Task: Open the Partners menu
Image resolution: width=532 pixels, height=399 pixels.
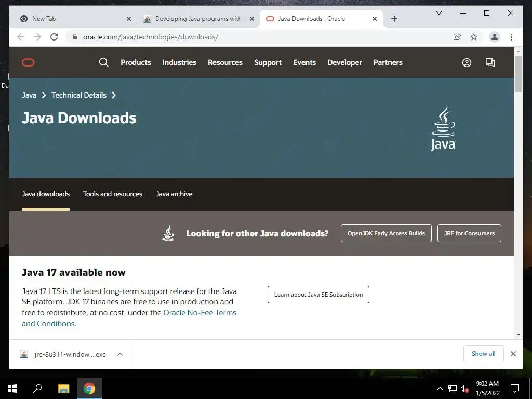Action: [388, 62]
